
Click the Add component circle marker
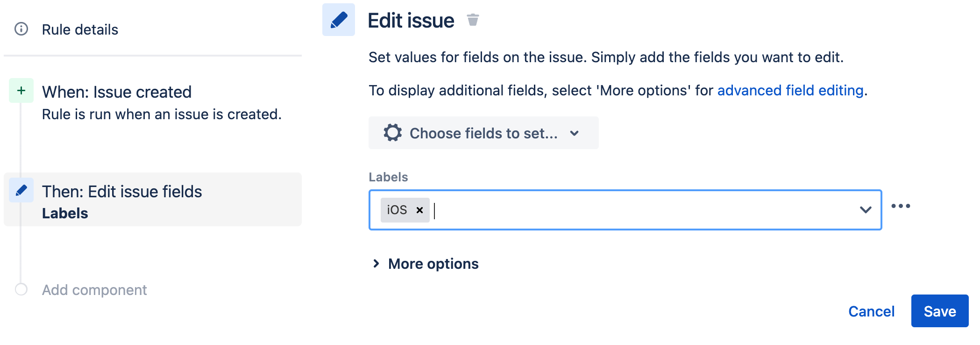point(21,289)
